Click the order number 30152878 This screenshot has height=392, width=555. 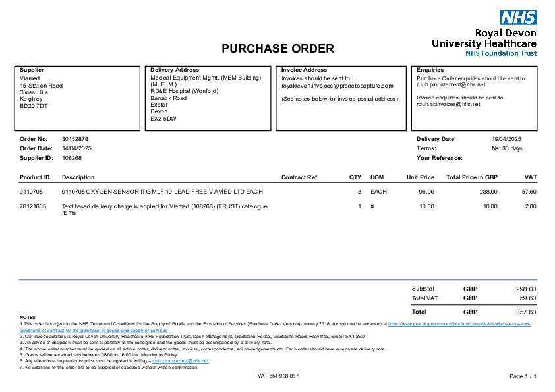coord(75,139)
